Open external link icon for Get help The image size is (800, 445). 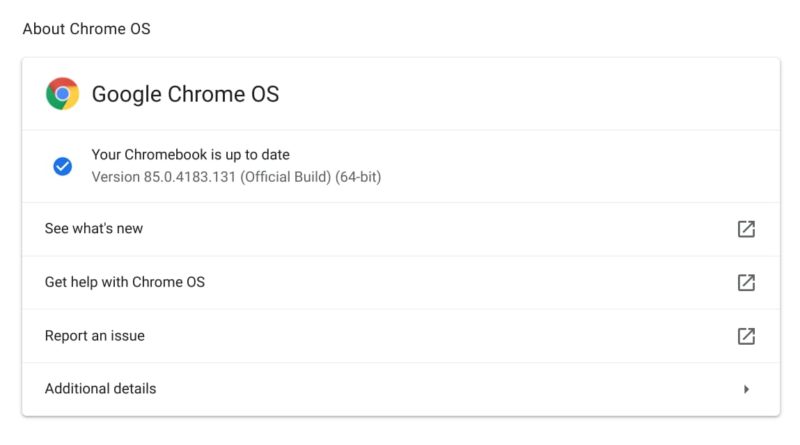click(x=746, y=283)
